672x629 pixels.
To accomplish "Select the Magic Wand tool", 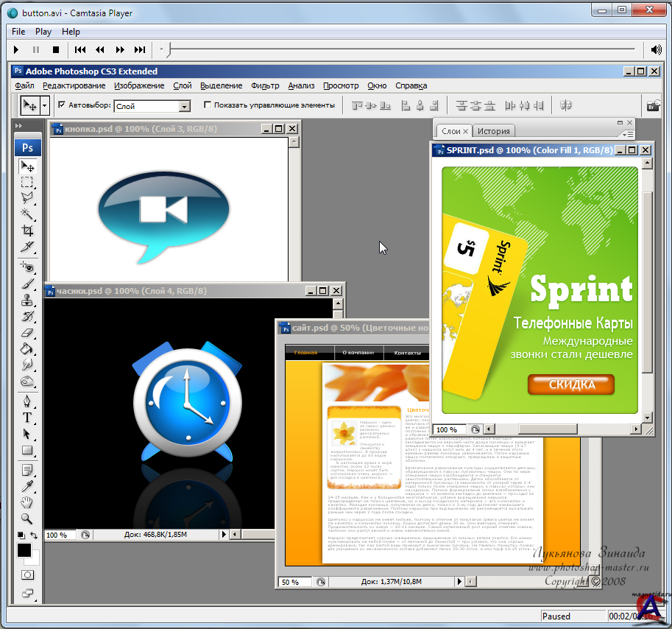I will pyautogui.click(x=27, y=214).
